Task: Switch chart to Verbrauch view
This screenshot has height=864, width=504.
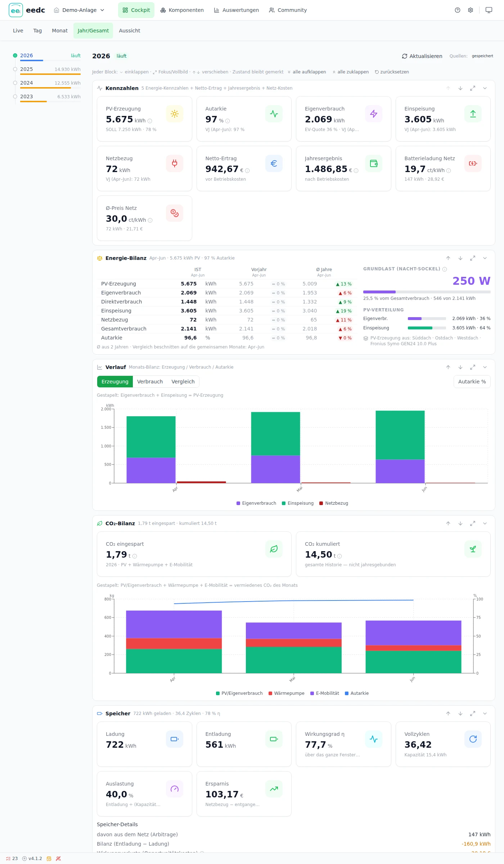Action: (150, 382)
